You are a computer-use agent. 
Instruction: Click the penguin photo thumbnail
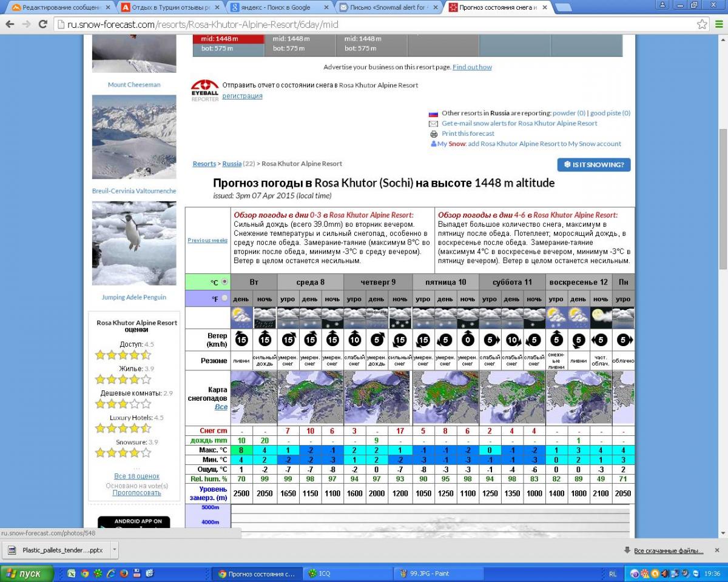(134, 243)
